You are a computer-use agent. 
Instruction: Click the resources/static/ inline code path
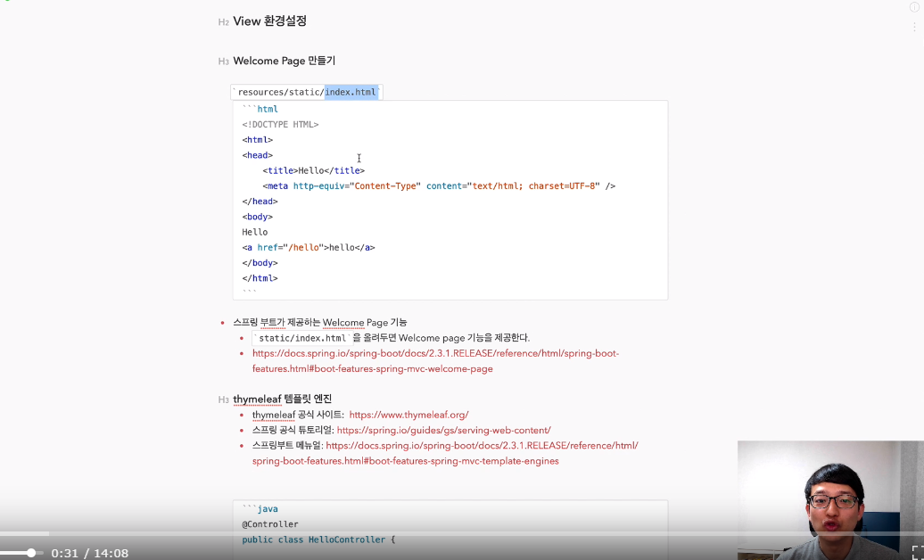(x=281, y=92)
